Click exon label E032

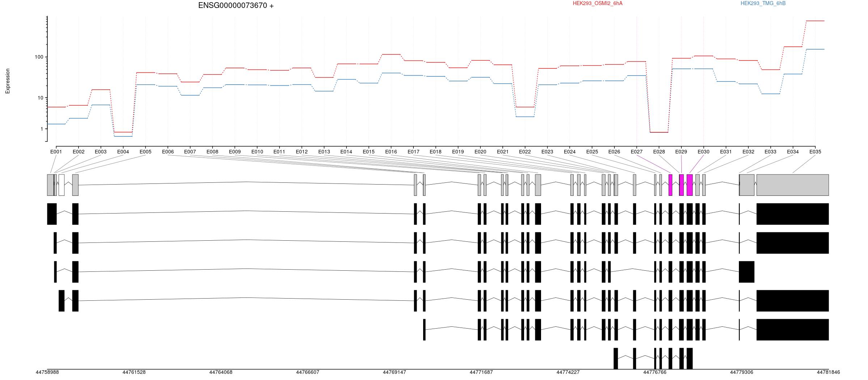tap(748, 152)
